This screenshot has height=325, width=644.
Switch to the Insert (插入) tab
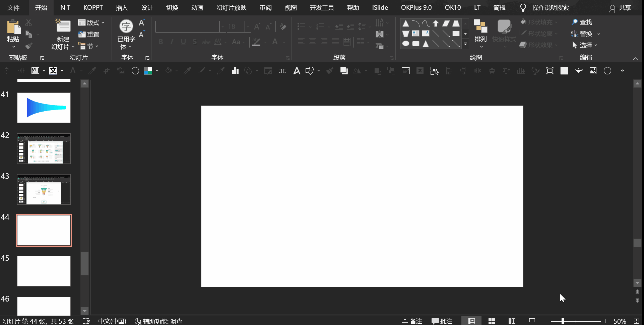pyautogui.click(x=122, y=7)
